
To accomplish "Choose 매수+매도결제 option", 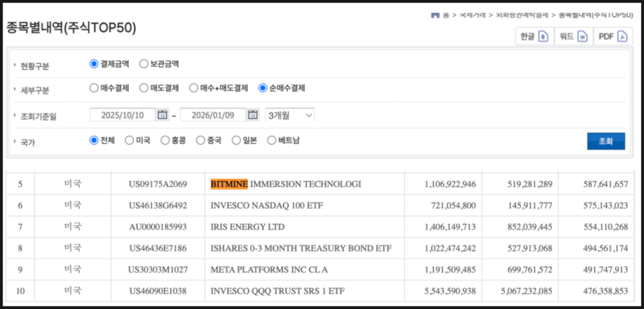I will [x=194, y=88].
